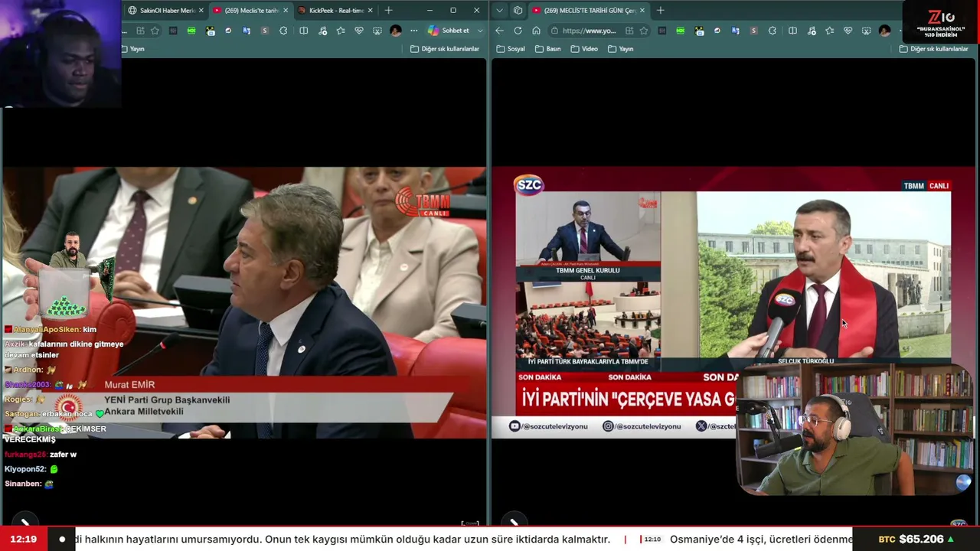Select the Meclis'te tarihi tab in left browser
The width and height of the screenshot is (980, 551).
coord(250,11)
